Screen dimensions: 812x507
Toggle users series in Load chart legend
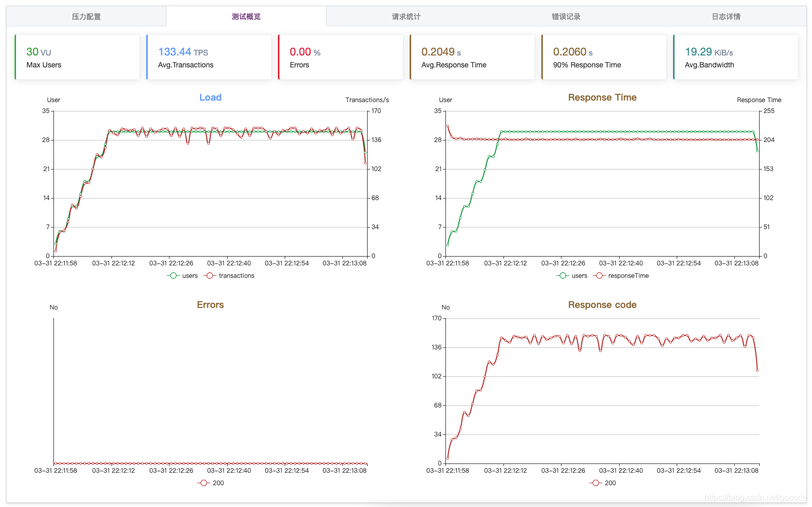[x=183, y=276]
